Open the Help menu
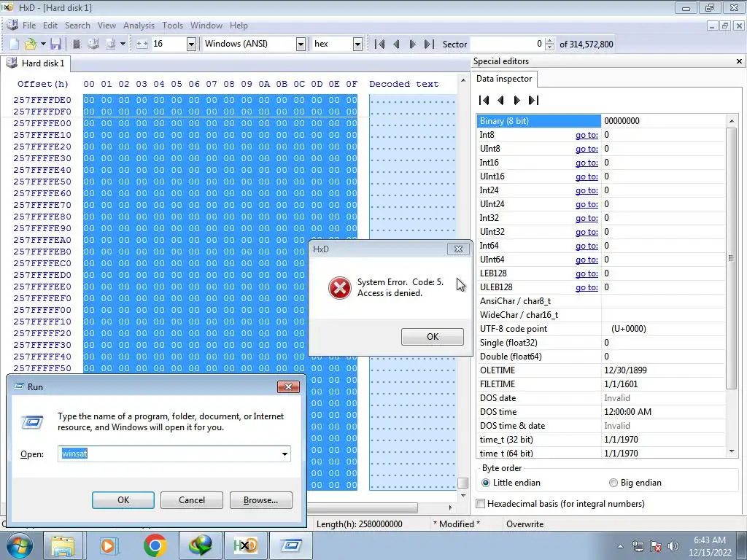The image size is (747, 560). click(239, 26)
